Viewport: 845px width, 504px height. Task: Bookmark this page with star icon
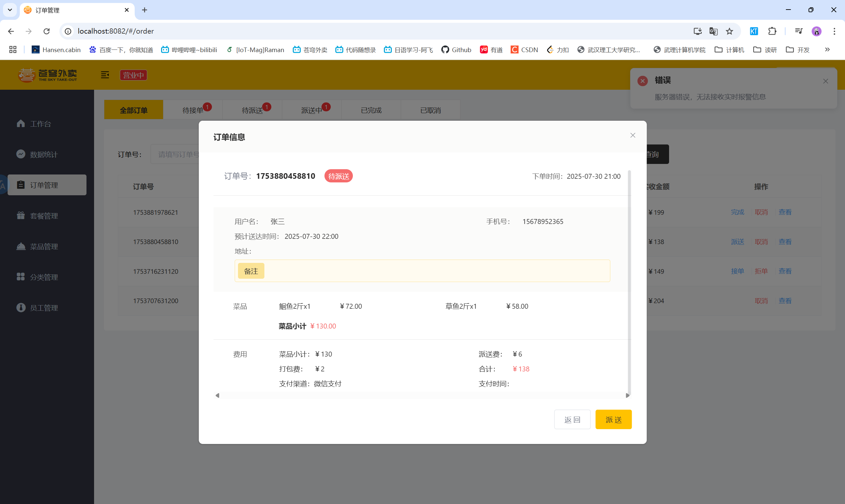click(729, 31)
